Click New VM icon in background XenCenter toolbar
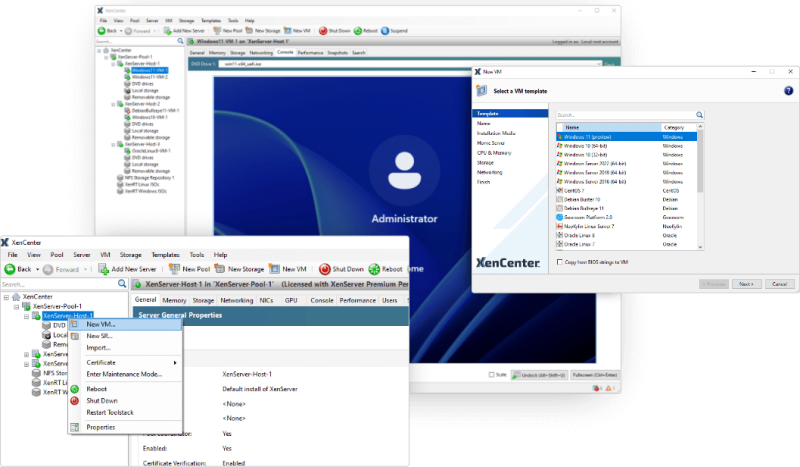 [288, 31]
